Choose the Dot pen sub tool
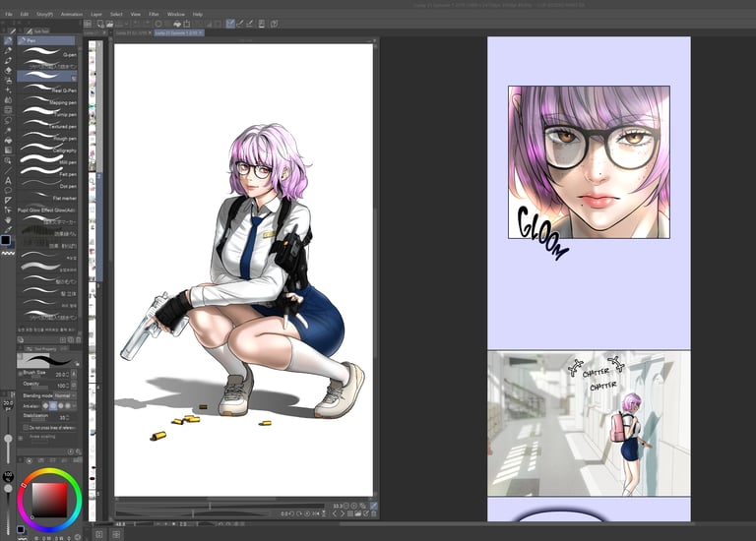The height and width of the screenshot is (541, 756). 47,184
